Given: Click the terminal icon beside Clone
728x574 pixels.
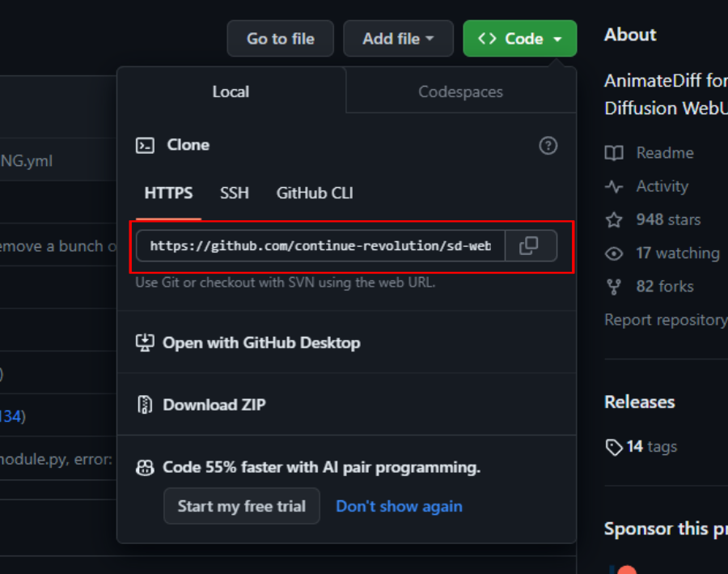Looking at the screenshot, I should click(x=146, y=146).
